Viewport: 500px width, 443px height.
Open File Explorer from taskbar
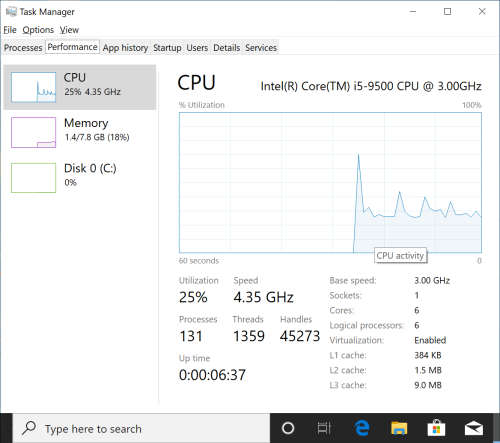pyautogui.click(x=399, y=428)
